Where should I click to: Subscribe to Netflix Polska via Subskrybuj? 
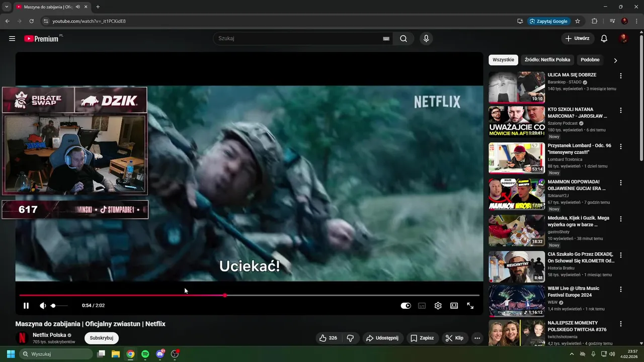[102, 338]
